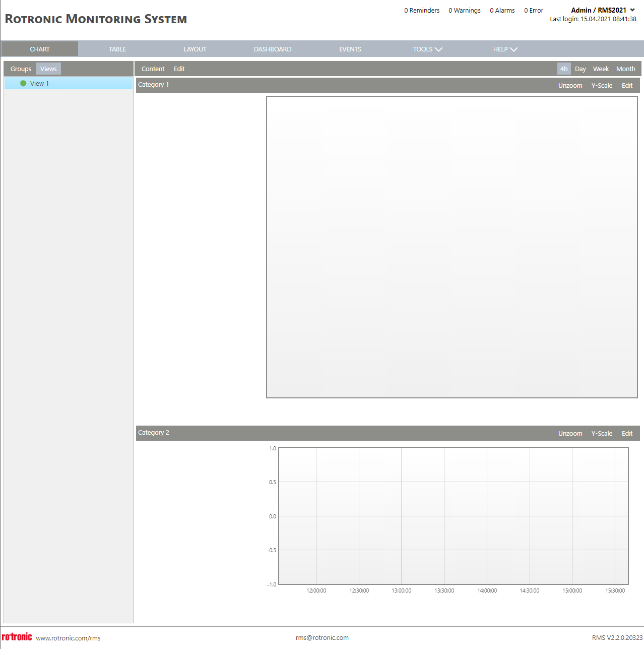Click the 0 Error indicator

click(x=534, y=10)
